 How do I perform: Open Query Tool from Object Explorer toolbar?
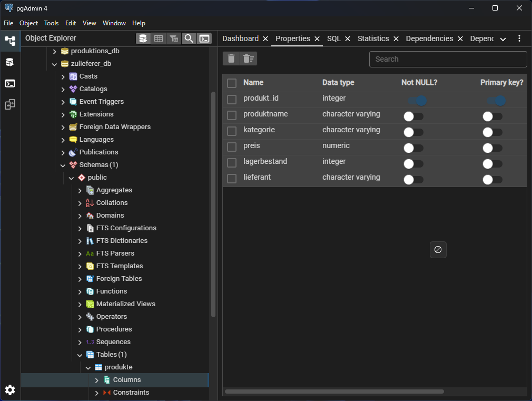(143, 38)
